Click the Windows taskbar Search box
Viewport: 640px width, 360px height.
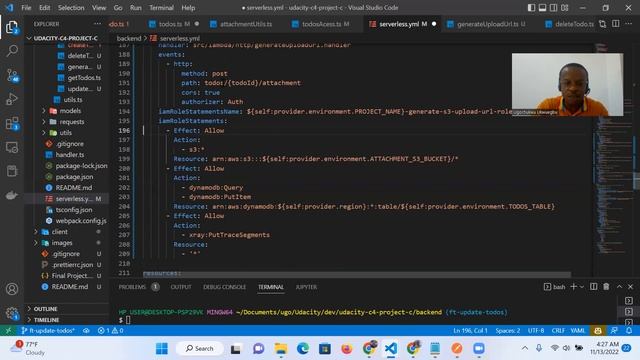pyautogui.click(x=200, y=349)
